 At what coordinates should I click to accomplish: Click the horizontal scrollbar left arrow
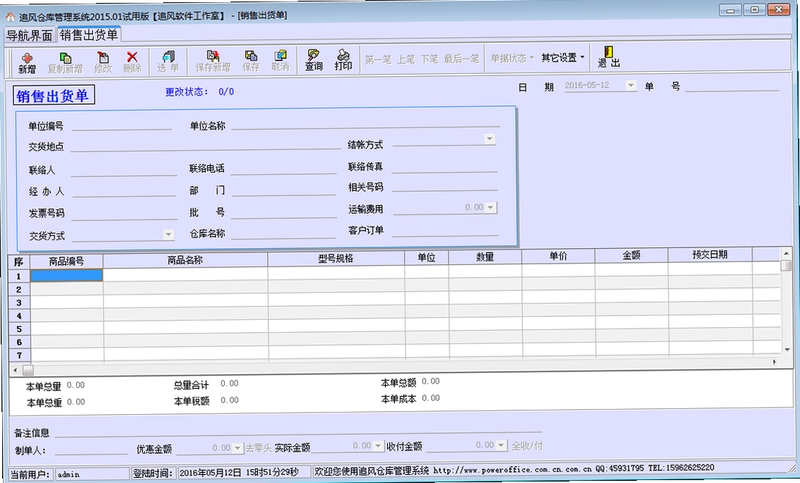click(x=15, y=370)
